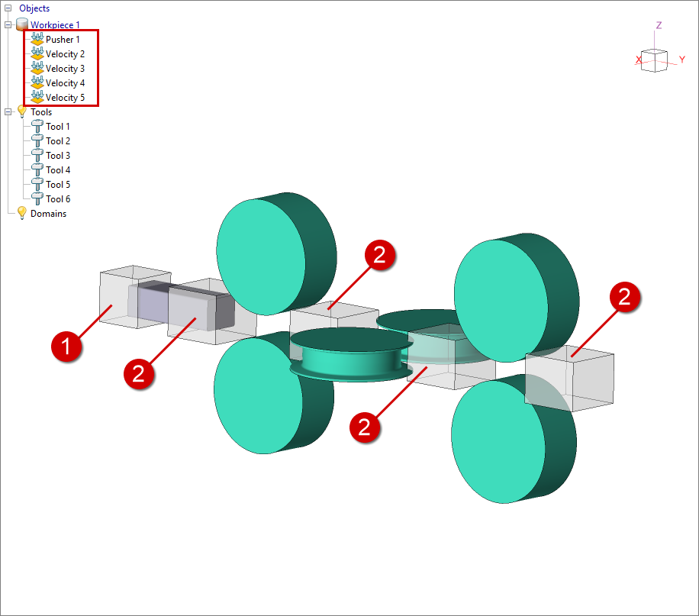699x616 pixels.
Task: Click the Tool 3 tree label
Action: tap(58, 156)
